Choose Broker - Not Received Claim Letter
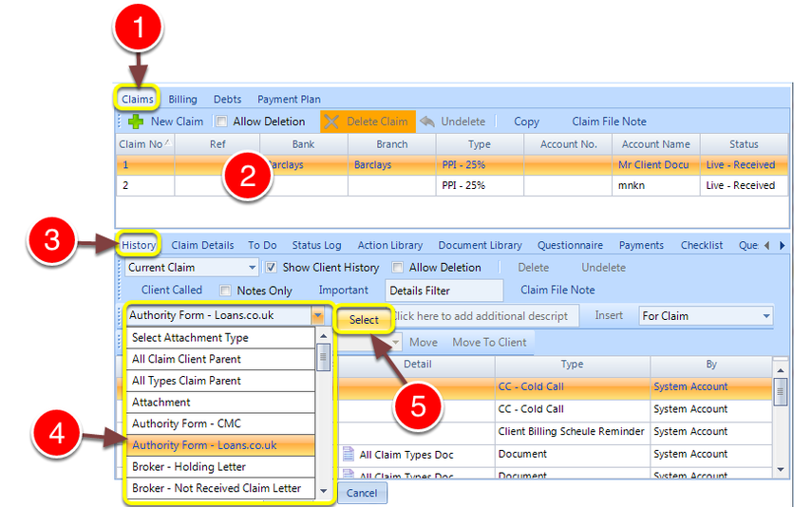Image resolution: width=812 pixels, height=507 pixels. pyautogui.click(x=220, y=488)
